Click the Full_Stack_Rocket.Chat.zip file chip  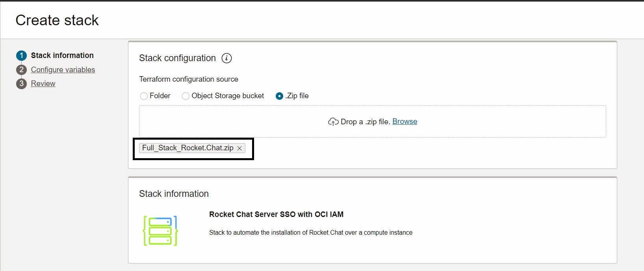187,148
